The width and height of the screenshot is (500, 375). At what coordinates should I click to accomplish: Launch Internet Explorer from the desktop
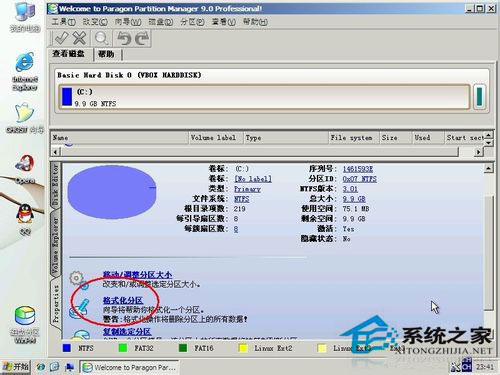[x=25, y=71]
